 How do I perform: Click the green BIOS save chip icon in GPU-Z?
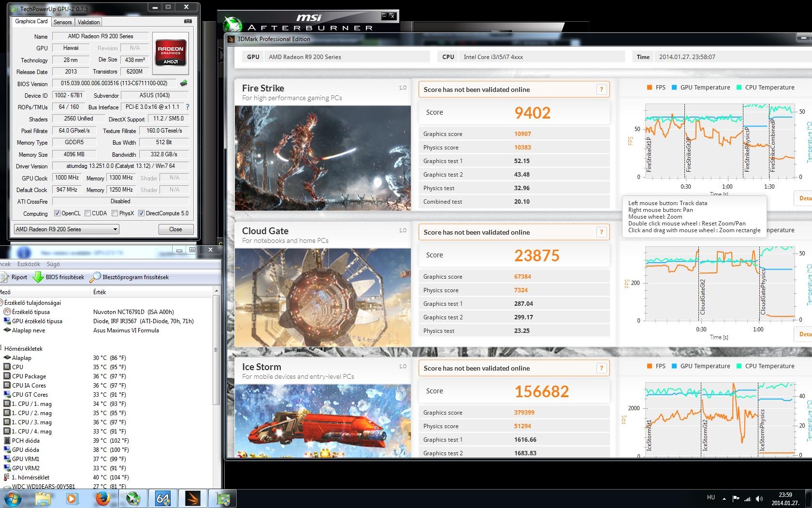(184, 83)
